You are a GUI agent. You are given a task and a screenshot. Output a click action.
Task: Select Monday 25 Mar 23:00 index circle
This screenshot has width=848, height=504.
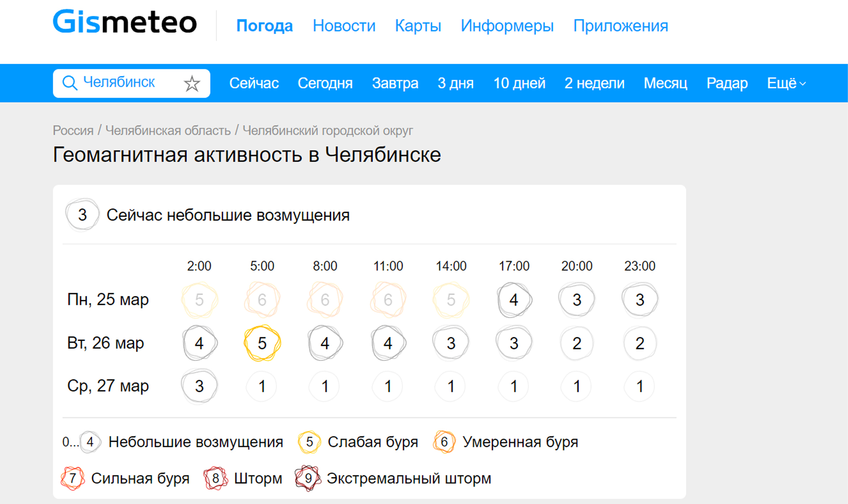(x=640, y=300)
